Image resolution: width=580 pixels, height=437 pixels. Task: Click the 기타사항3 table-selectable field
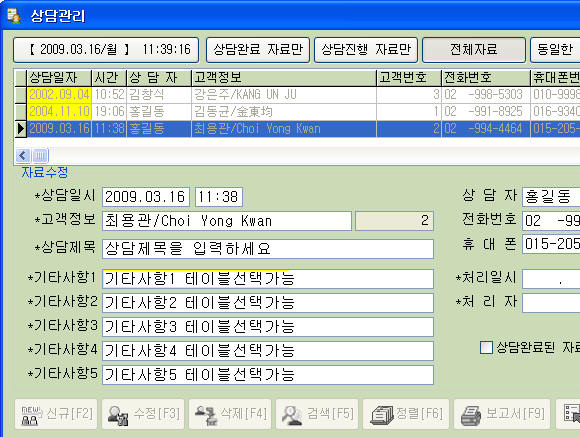(268, 327)
